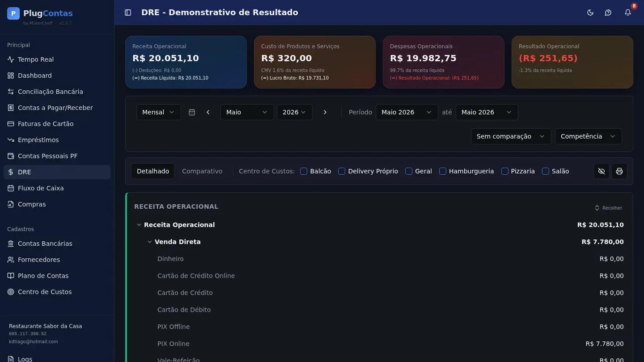This screenshot has width=644, height=362.
Task: Click the Restaurante Sabor da Casa account
Action: coord(46,326)
